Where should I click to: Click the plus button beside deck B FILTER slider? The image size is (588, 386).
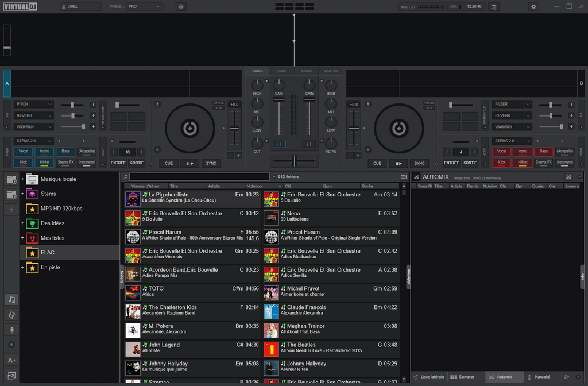tap(571, 105)
